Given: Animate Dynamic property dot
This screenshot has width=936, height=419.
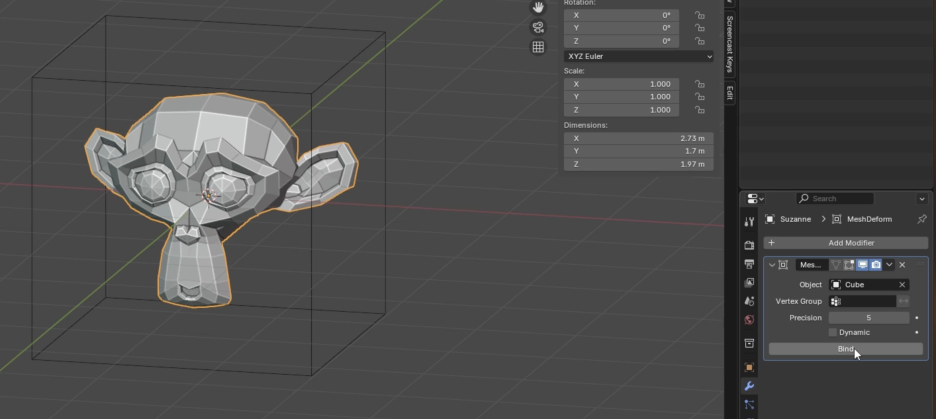Looking at the screenshot, I should click(917, 332).
